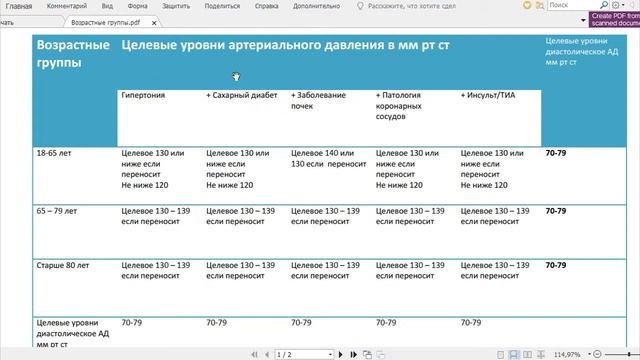The height and width of the screenshot is (360, 640).
Task: Open the Форма ribbon tab
Action: click(x=138, y=6)
